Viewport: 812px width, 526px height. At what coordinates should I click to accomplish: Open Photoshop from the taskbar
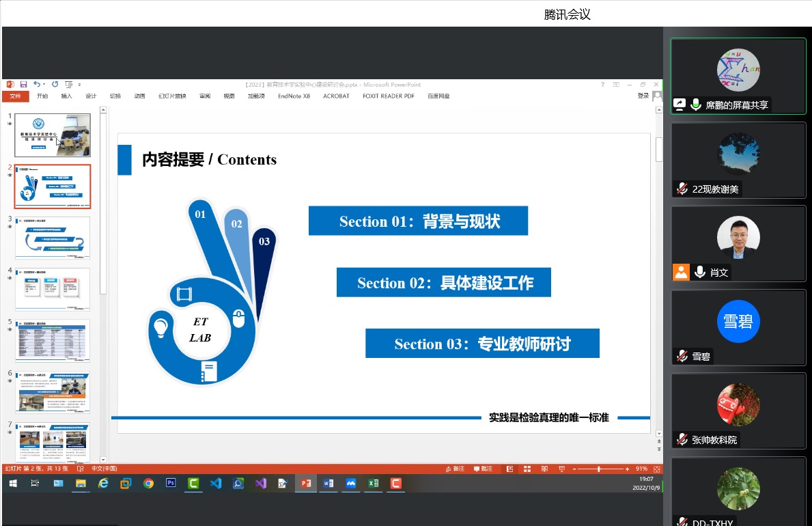(x=171, y=484)
